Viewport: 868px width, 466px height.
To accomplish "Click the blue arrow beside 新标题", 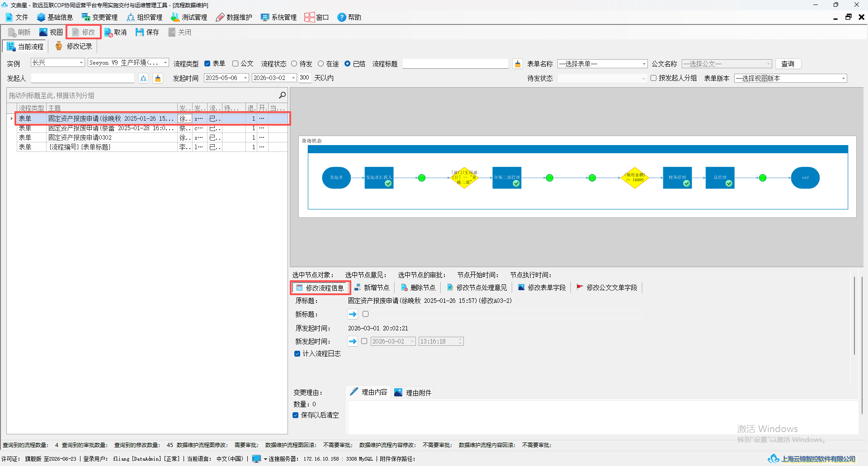I will tap(353, 314).
